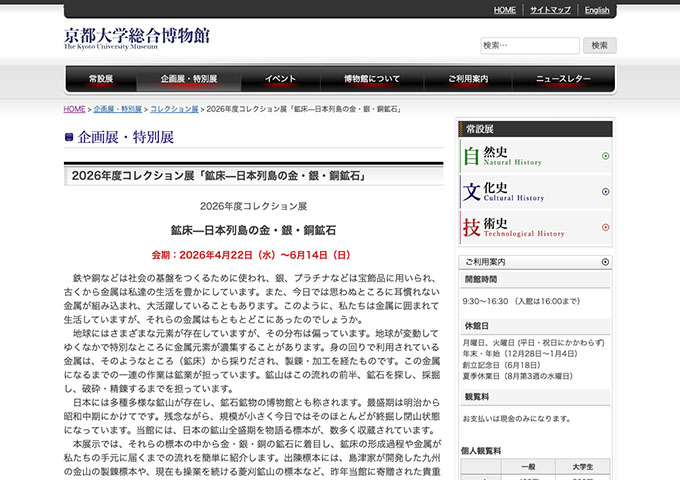The width and height of the screenshot is (680, 480).
Task: Click the HOME link in the top bar
Action: [505, 10]
